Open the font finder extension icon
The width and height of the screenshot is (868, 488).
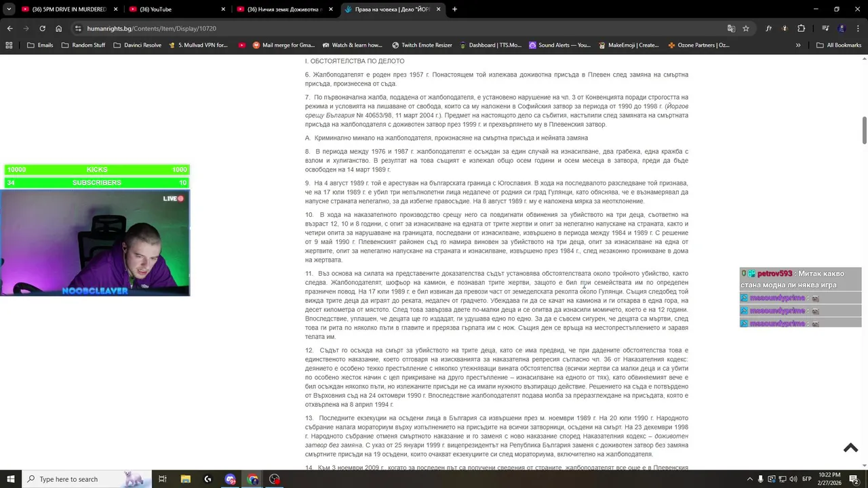point(769,28)
